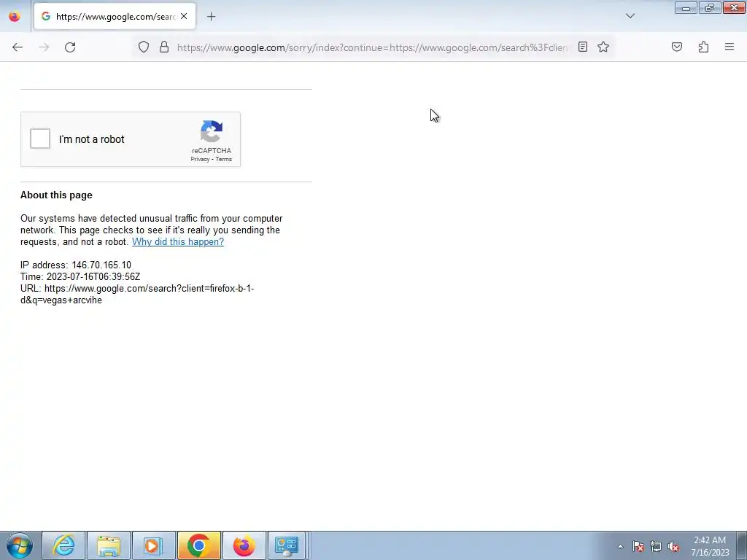Minimize the Firefox window
747x560 pixels.
point(686,7)
